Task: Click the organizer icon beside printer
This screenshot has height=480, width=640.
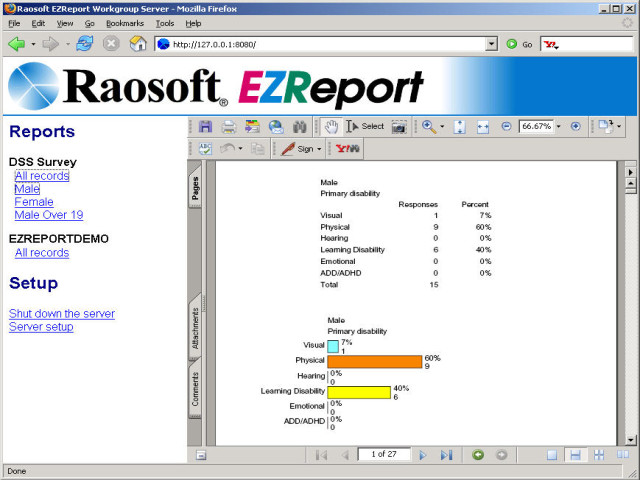Action: [252, 127]
